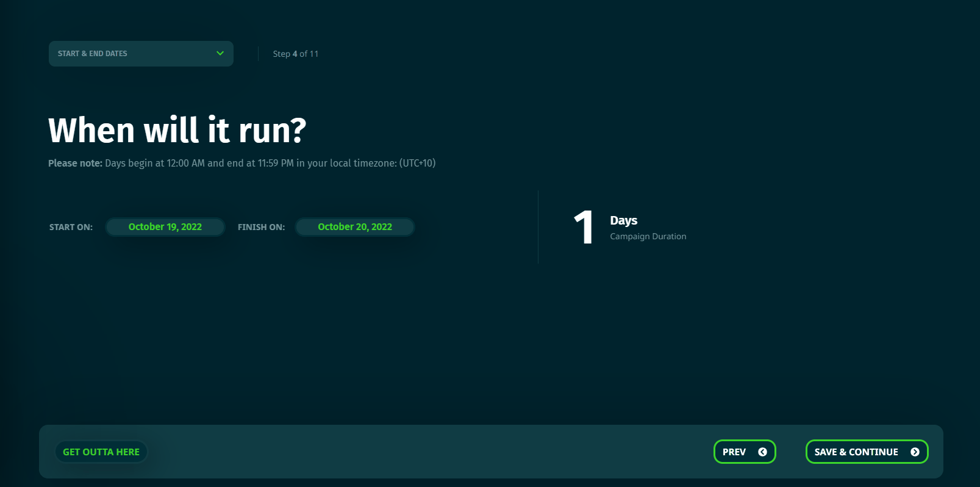The image size is (980, 487).
Task: Change the finish date October 20, 2022
Action: click(x=355, y=227)
